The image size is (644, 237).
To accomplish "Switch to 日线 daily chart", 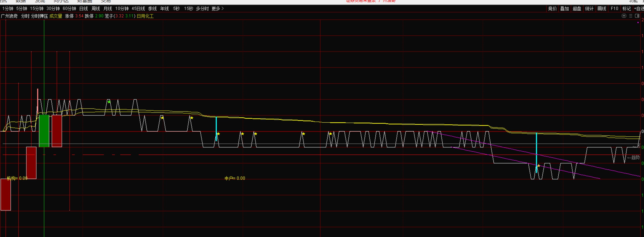I will 84,9.
